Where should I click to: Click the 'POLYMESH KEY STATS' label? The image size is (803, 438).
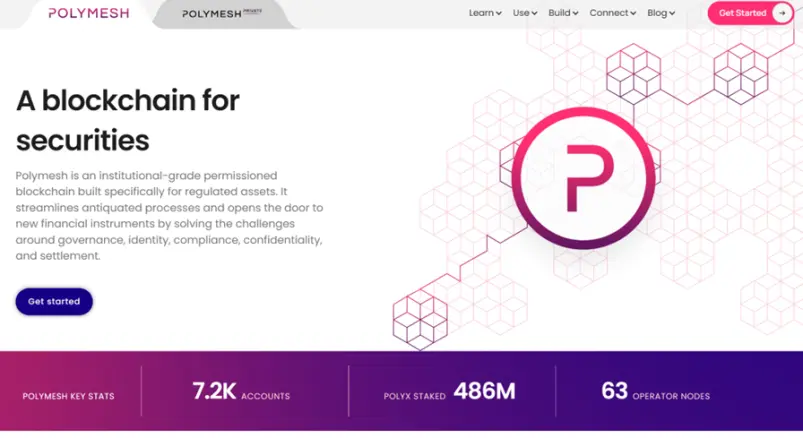click(x=69, y=396)
